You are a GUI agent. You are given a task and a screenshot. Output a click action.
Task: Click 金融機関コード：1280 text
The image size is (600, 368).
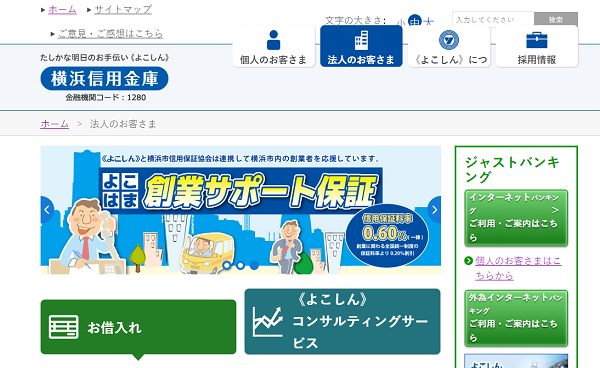(x=106, y=98)
